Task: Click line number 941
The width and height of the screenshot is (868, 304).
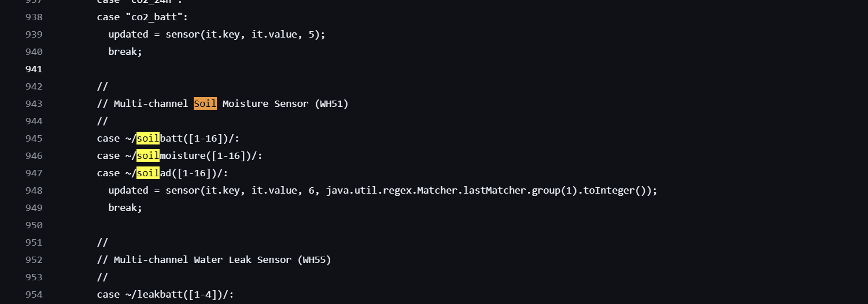Action: pyautogui.click(x=34, y=69)
